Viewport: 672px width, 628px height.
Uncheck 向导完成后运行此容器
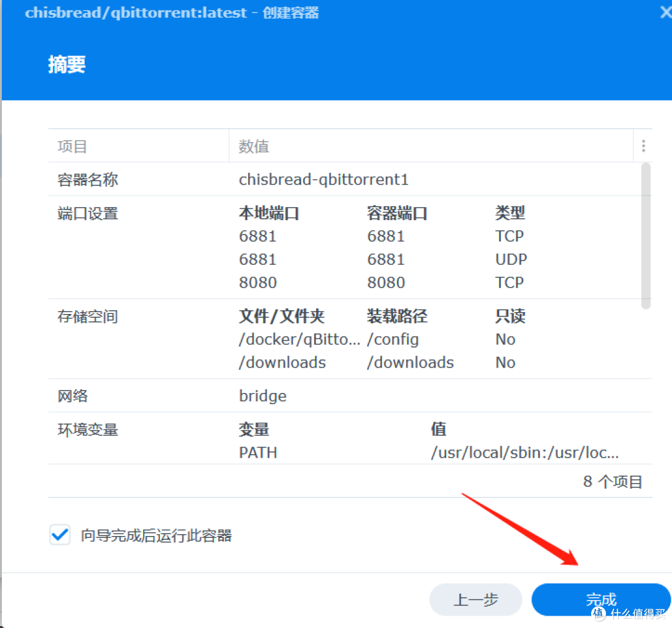tap(59, 535)
